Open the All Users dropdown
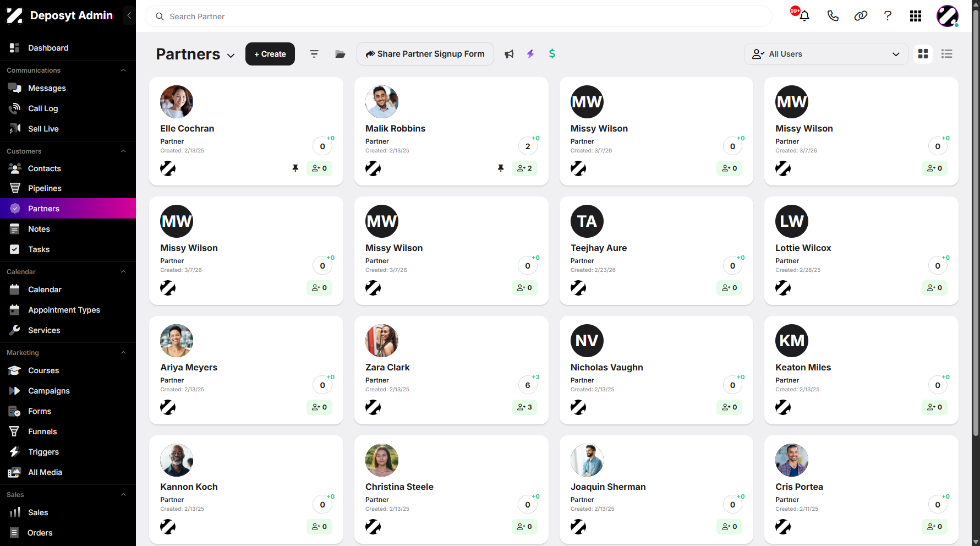This screenshot has width=980, height=546. pyautogui.click(x=826, y=54)
